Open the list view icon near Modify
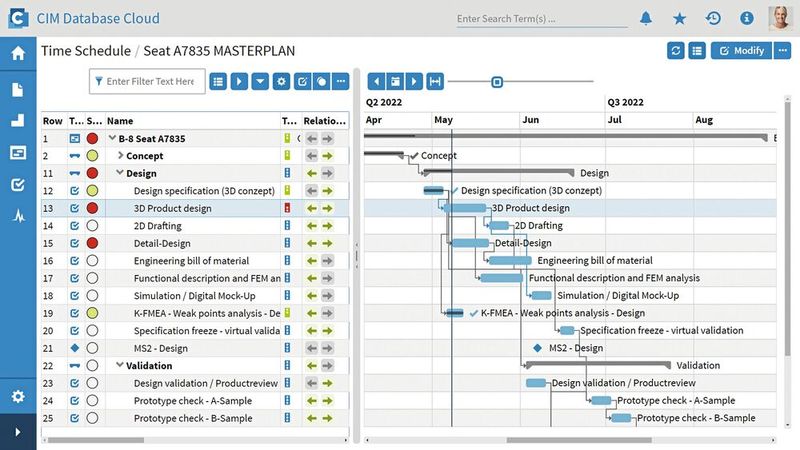The height and width of the screenshot is (450, 800). [697, 51]
